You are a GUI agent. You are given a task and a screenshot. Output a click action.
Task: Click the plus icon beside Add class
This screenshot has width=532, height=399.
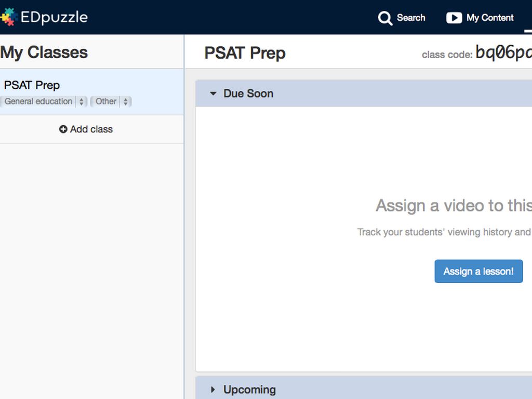click(x=63, y=129)
